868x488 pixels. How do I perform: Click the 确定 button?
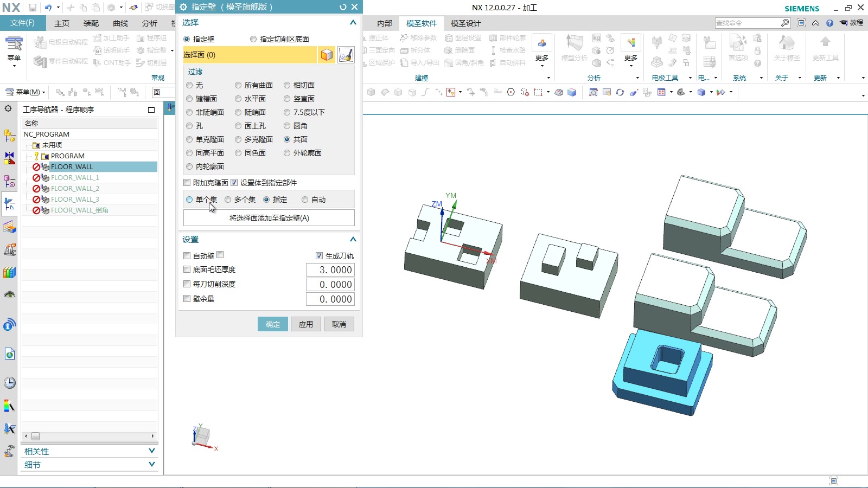pos(273,324)
